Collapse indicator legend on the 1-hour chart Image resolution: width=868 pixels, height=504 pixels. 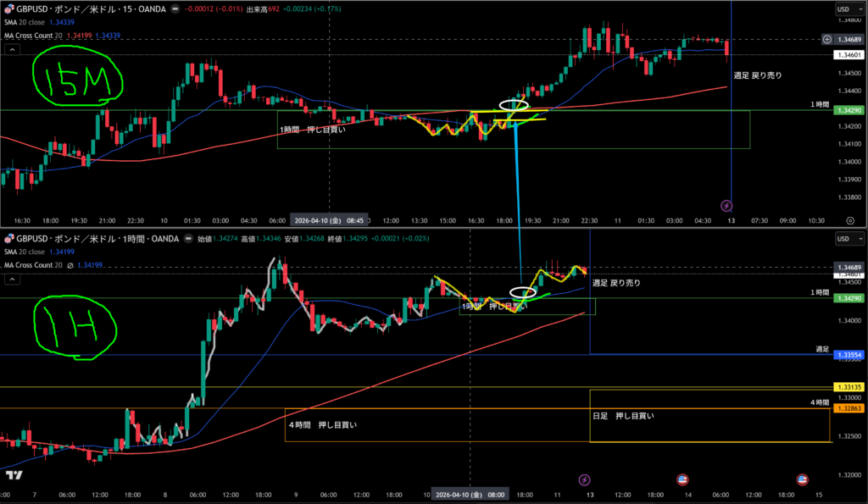pos(12,278)
